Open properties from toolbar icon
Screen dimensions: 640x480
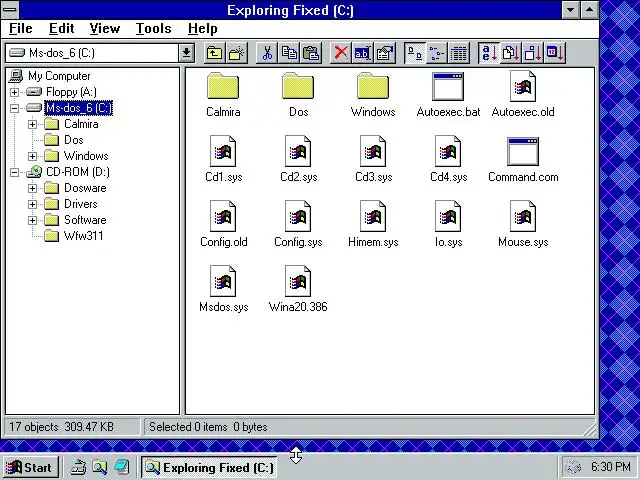(x=384, y=53)
